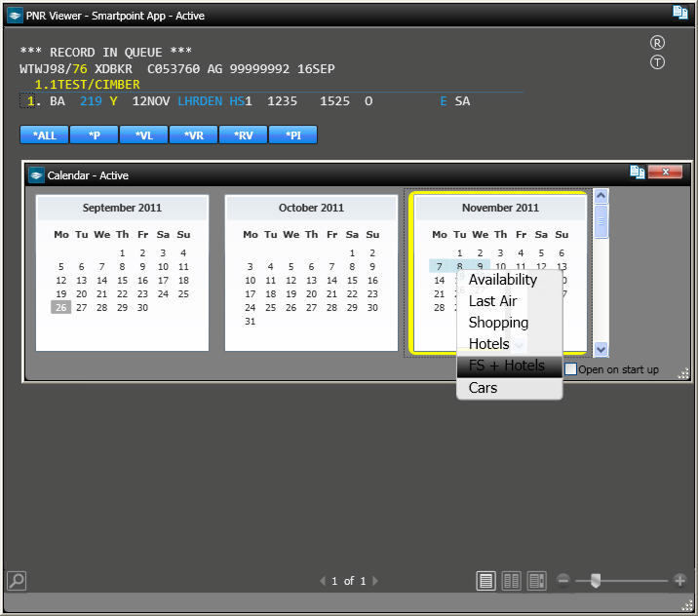
Task: Click booking class Y in segment line
Action: coord(113,101)
